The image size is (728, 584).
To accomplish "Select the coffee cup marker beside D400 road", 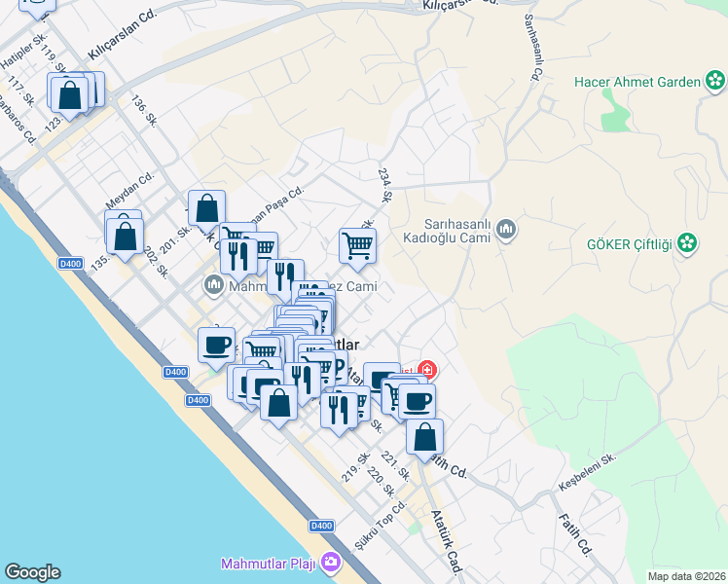I will 216,347.
